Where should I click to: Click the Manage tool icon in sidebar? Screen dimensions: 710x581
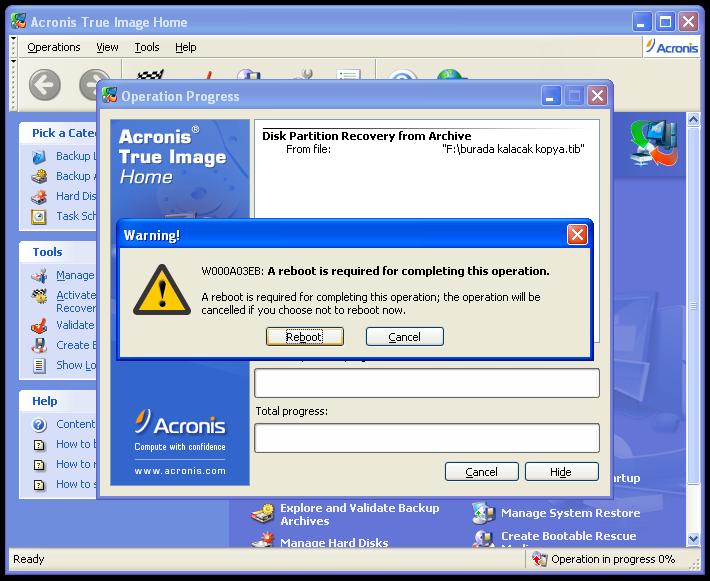tap(39, 275)
